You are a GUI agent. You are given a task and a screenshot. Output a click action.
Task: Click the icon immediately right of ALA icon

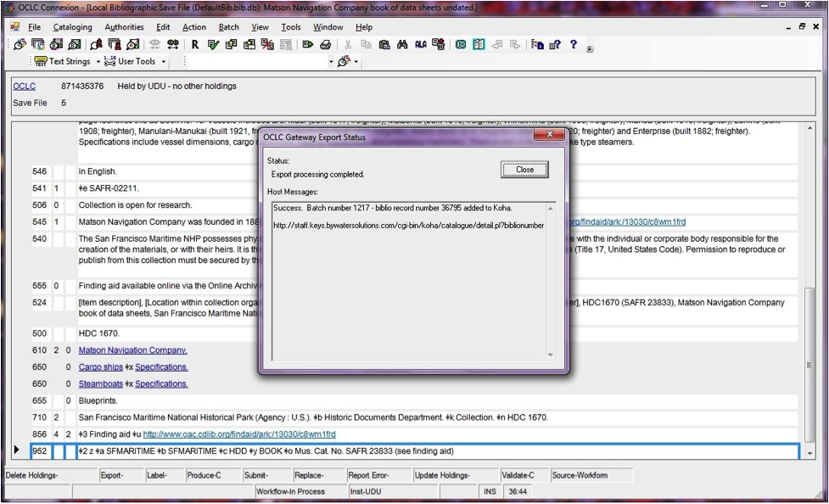click(439, 44)
